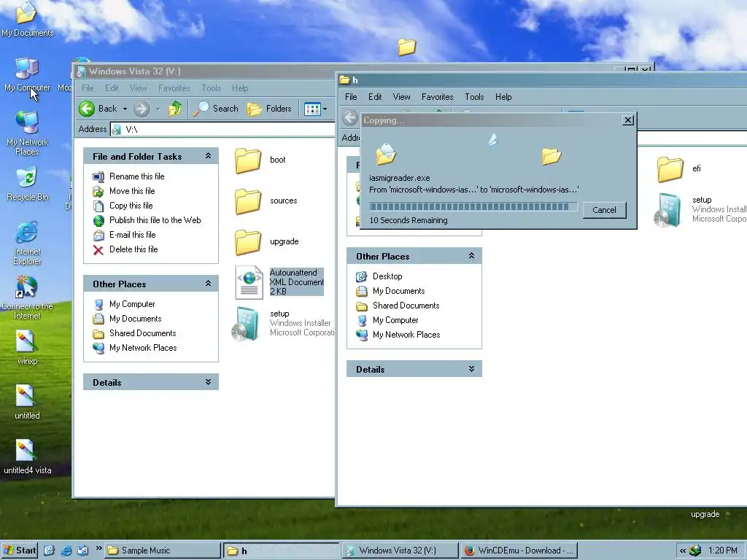Select efi folder in h window
This screenshot has height=560, width=747.
pos(670,169)
